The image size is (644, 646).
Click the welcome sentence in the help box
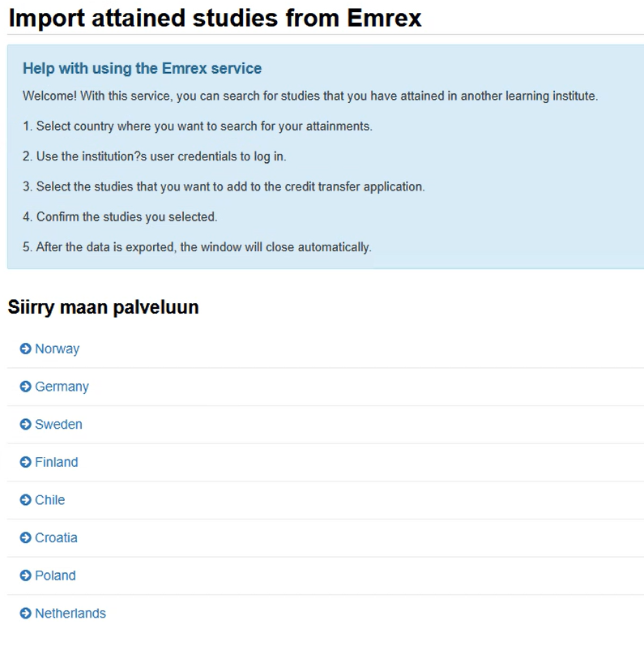pyautogui.click(x=310, y=96)
